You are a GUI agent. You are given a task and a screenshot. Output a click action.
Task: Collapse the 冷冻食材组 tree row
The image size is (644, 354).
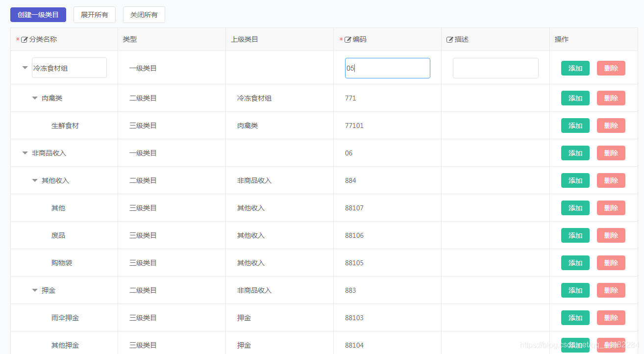[x=25, y=68]
